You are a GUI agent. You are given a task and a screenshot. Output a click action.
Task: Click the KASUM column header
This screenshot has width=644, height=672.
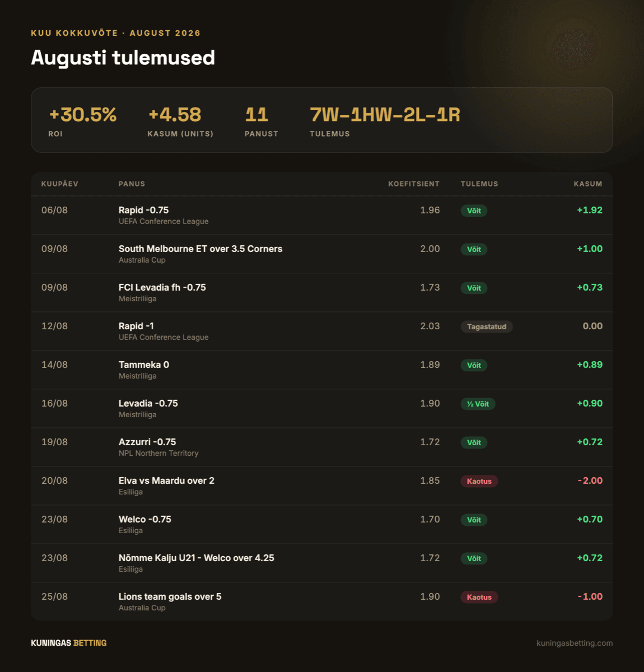588,184
